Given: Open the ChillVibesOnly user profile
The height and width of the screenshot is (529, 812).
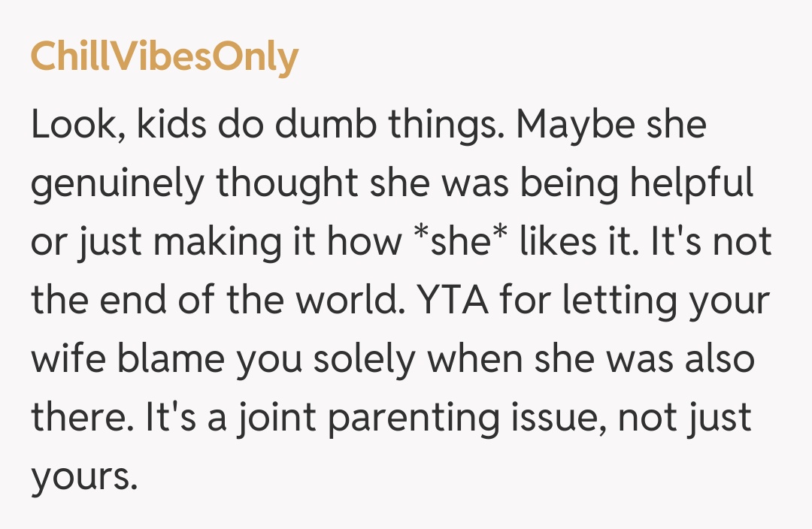Looking at the screenshot, I should click(165, 58).
